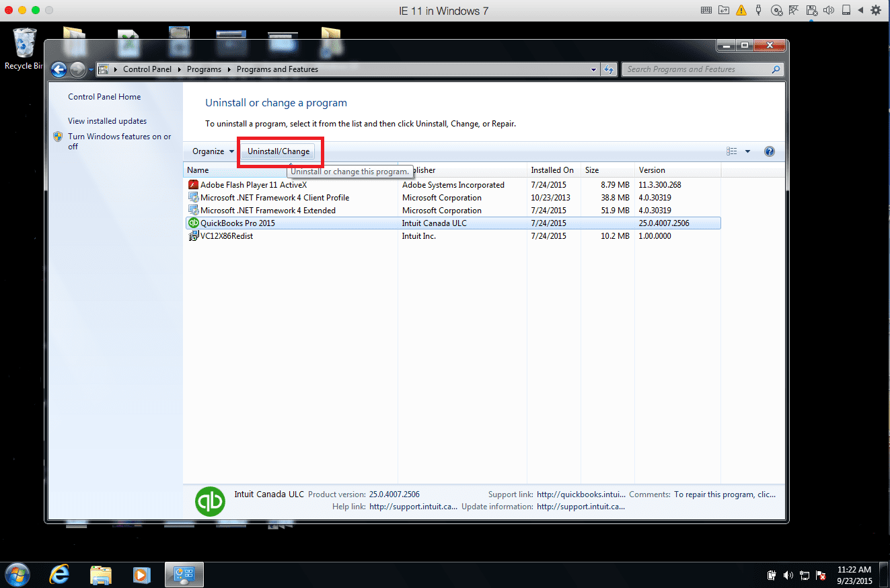The height and width of the screenshot is (588, 890).
Task: Select the QuickBooks Pro 2015 program icon
Action: click(193, 223)
